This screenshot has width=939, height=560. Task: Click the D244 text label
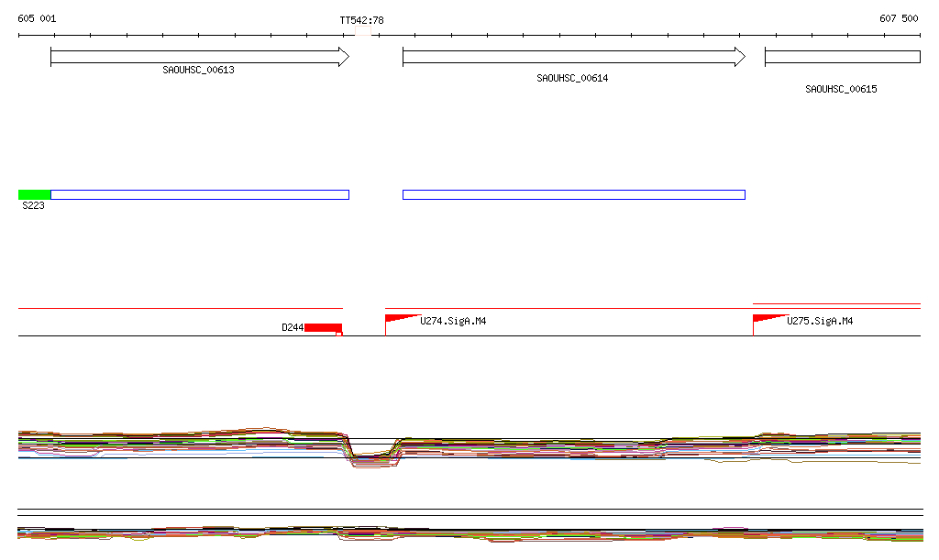(293, 327)
